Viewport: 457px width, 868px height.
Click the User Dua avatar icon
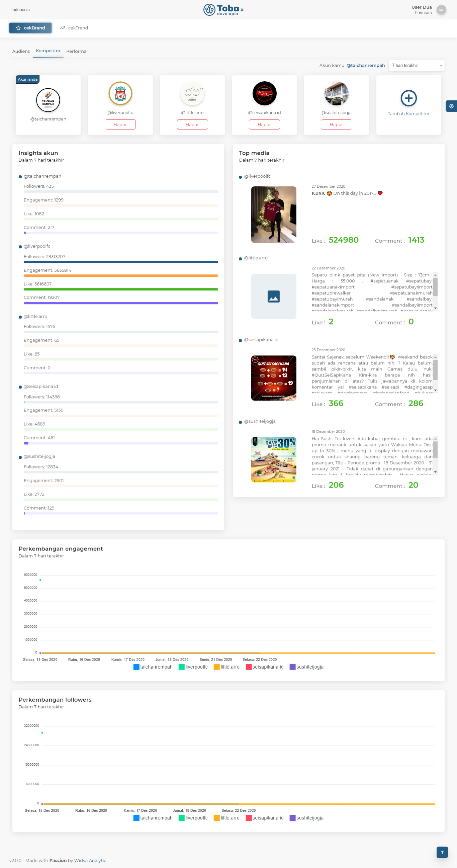point(441,10)
